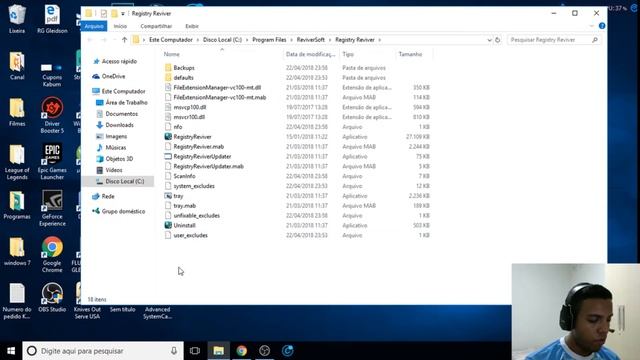Select the user_excludes file
Viewport: 640px width, 360px height.
(190, 235)
